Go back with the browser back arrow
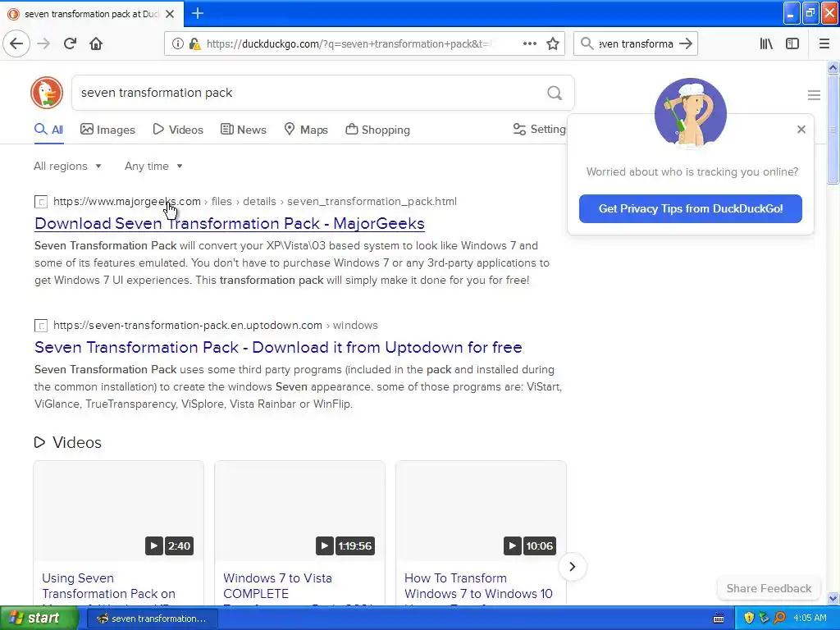Viewport: 840px width, 630px height. [x=16, y=43]
